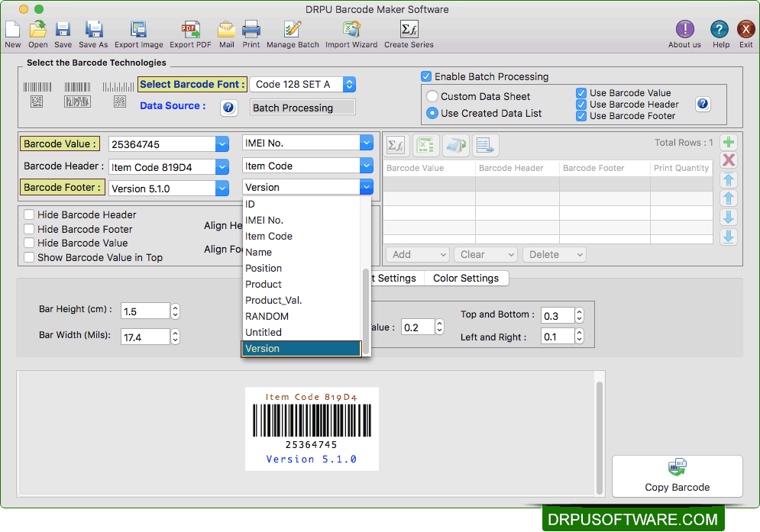Toggle Enable Batch Processing checkbox
The height and width of the screenshot is (532, 760).
426,76
